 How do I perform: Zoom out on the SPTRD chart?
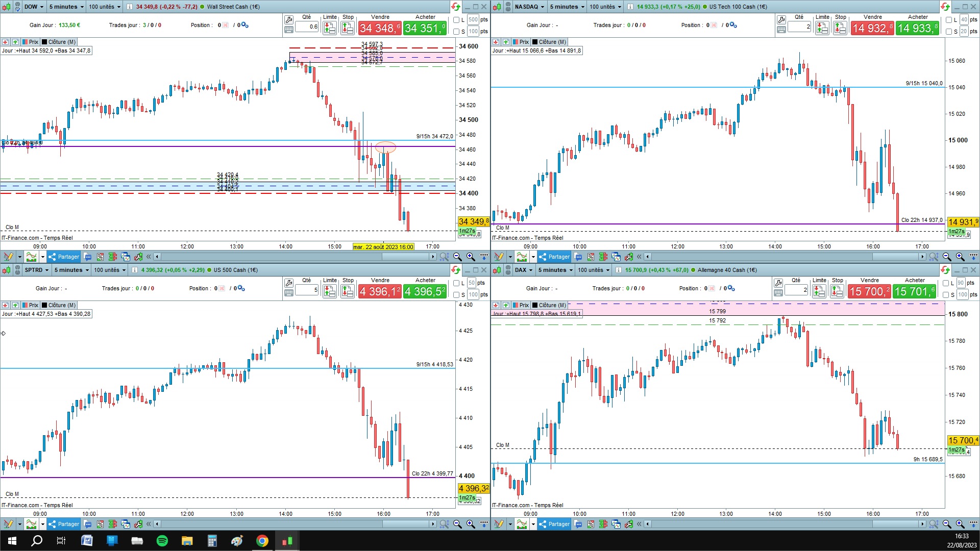(x=457, y=524)
